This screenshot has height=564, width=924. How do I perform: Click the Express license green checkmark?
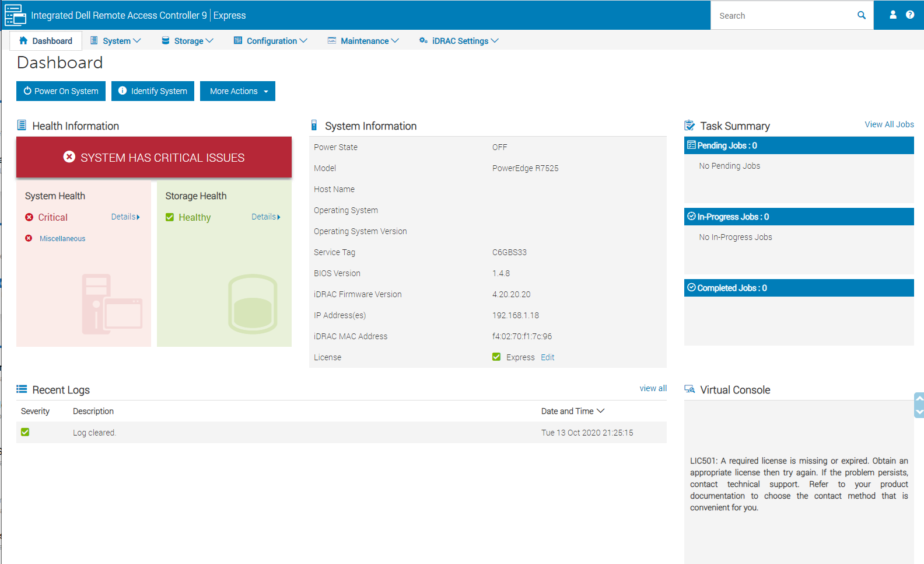496,357
